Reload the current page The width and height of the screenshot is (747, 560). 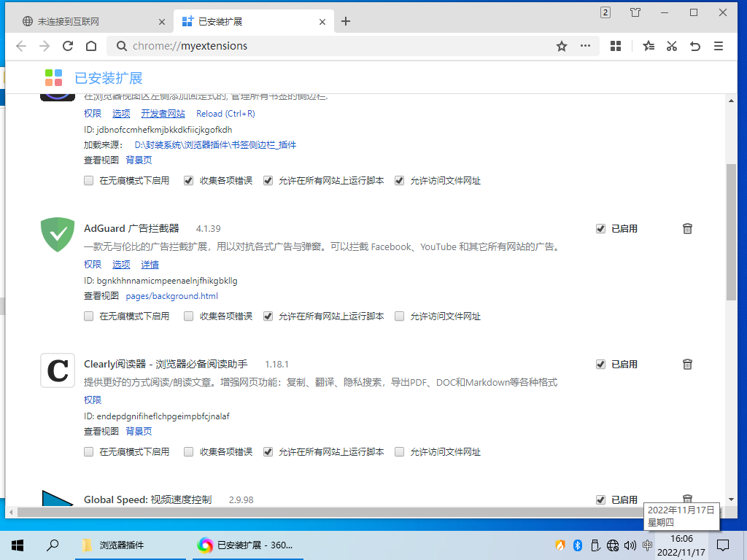click(68, 46)
